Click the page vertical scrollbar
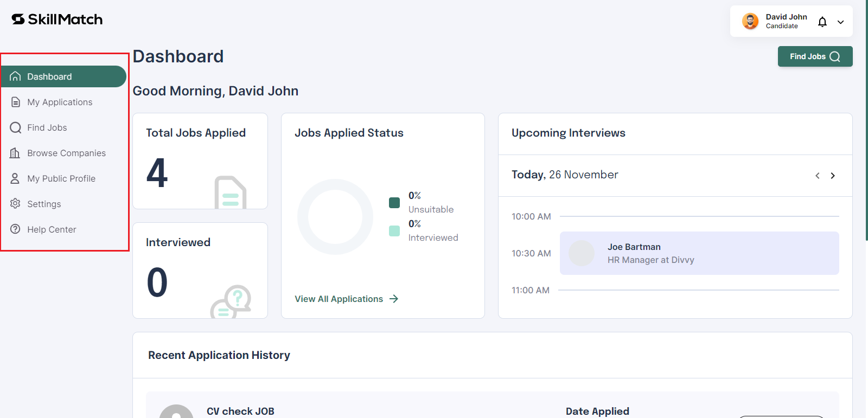Viewport: 868px width, 418px height. [x=866, y=119]
